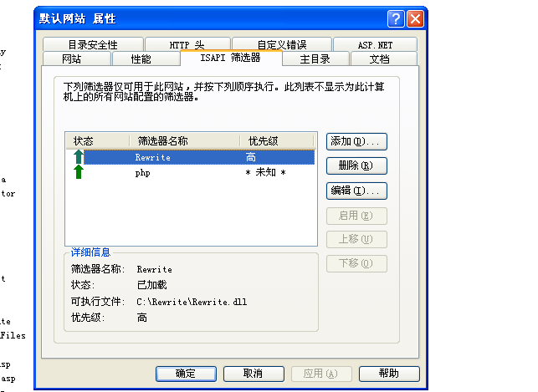Image resolution: width=538 pixels, height=392 pixels.
Task: Click the C:\Rewrite\Rewrite.dll executable path
Action: pos(192,302)
